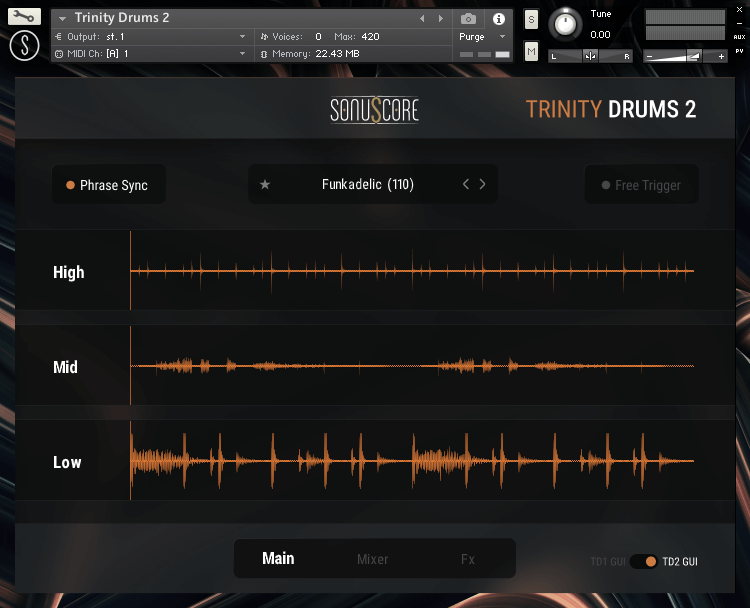The width and height of the screenshot is (750, 608).
Task: Enable Phrase Sync button
Action: (108, 185)
